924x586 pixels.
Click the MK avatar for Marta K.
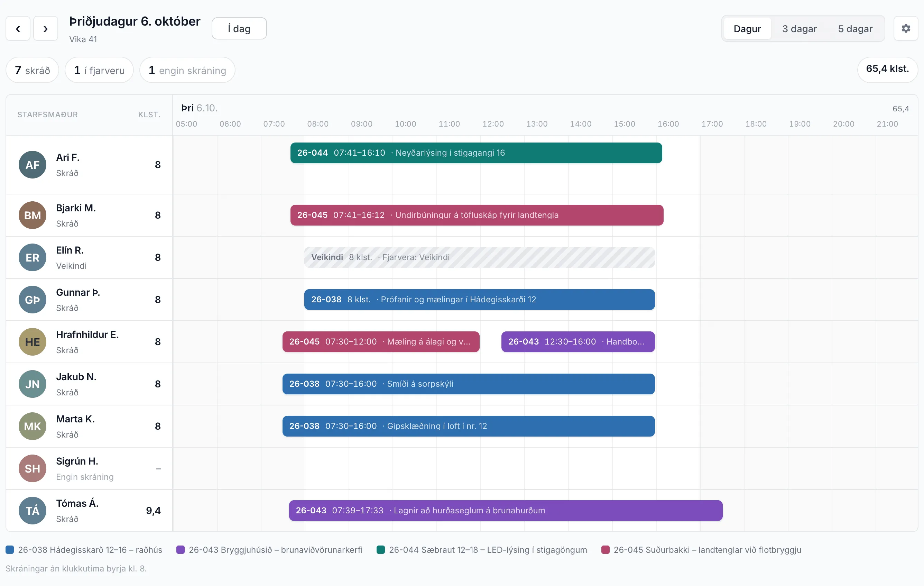coord(33,427)
